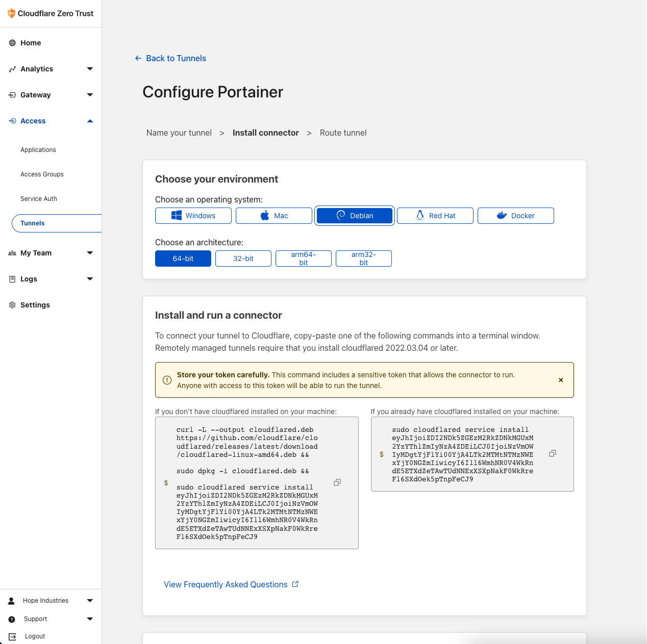Go to the Name your tunnel step
This screenshot has height=644, width=647.
click(x=179, y=133)
